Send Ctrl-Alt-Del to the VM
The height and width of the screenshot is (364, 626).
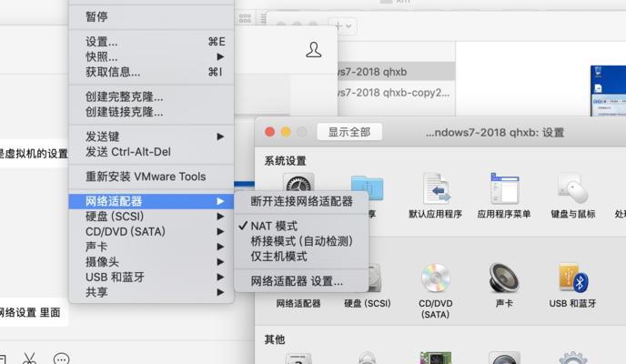click(x=151, y=152)
